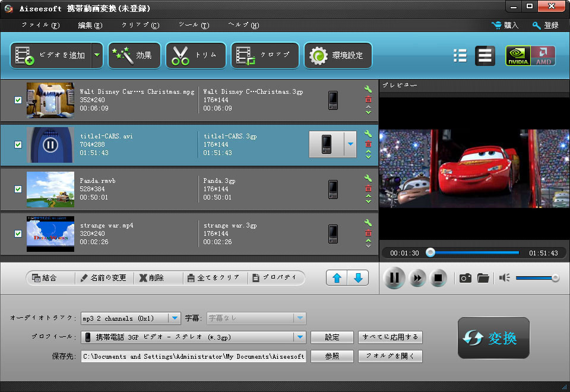This screenshot has width=570, height=392.
Task: Click the large 変換 convert button
Action: tap(493, 338)
